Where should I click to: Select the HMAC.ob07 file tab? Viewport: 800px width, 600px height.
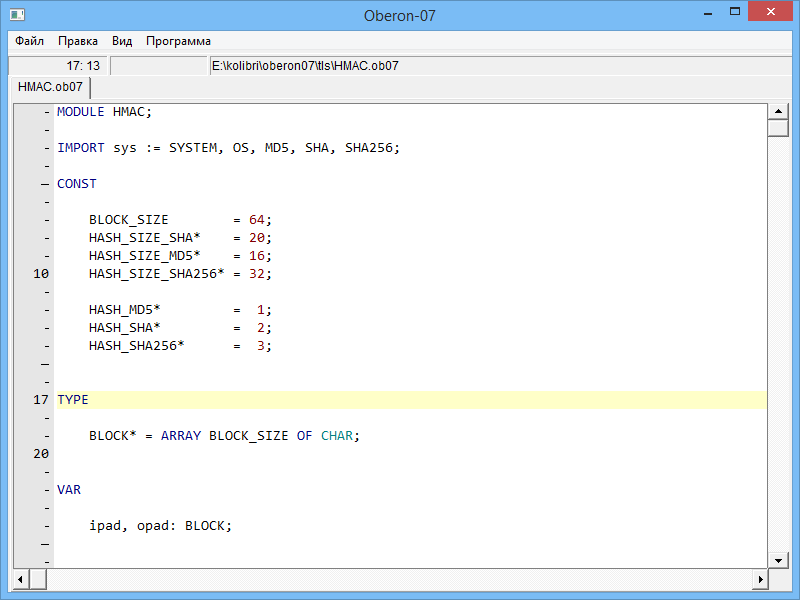50,87
